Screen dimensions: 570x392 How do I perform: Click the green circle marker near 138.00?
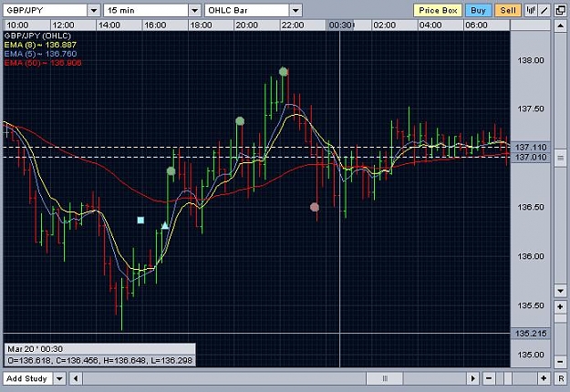coord(284,72)
